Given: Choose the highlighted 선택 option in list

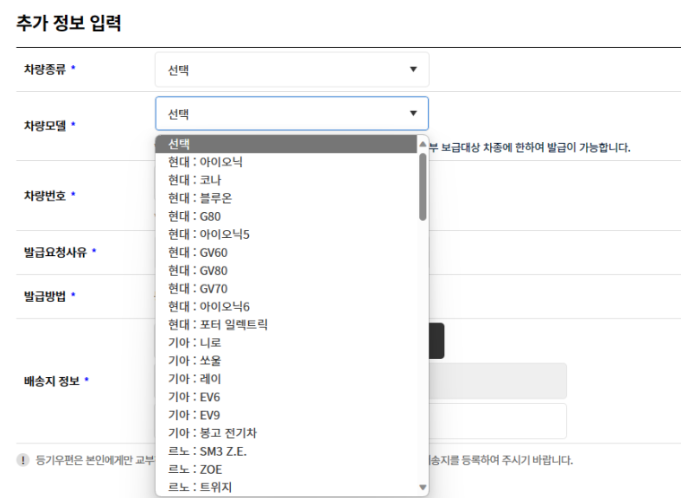Looking at the screenshot, I should (286, 144).
